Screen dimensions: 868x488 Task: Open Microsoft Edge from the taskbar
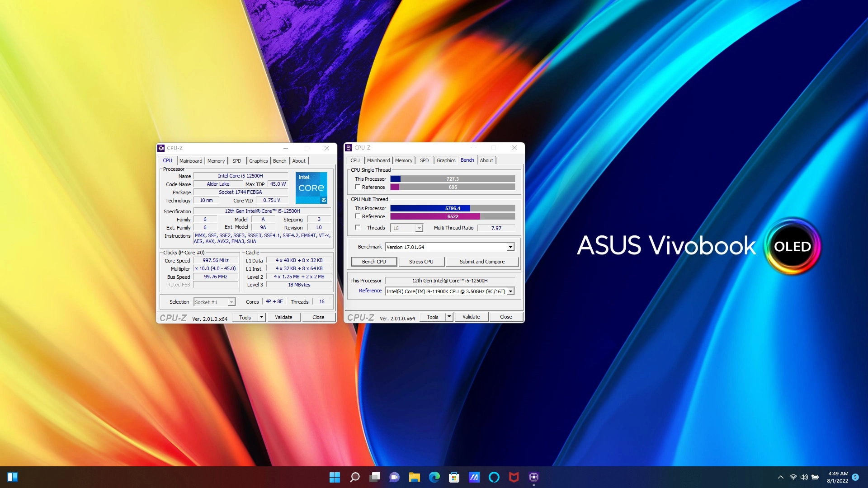[434, 477]
